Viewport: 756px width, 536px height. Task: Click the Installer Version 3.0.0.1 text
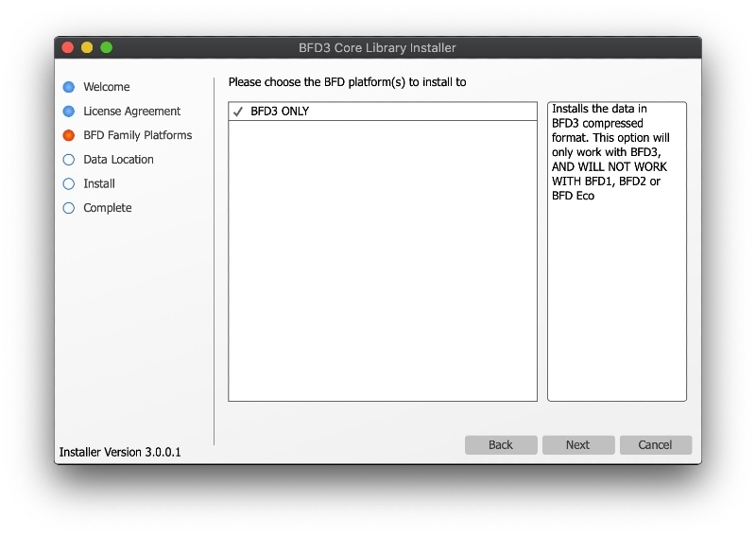pos(120,452)
